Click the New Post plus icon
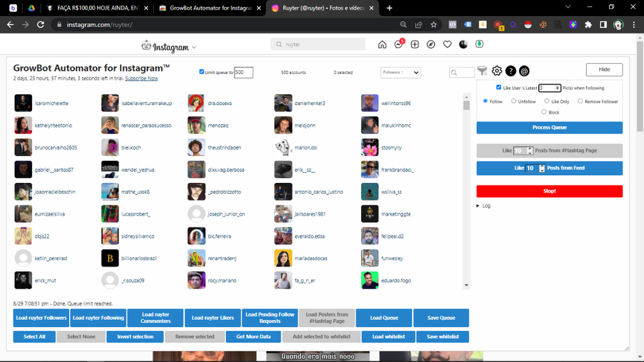The width and height of the screenshot is (644, 362). (415, 44)
